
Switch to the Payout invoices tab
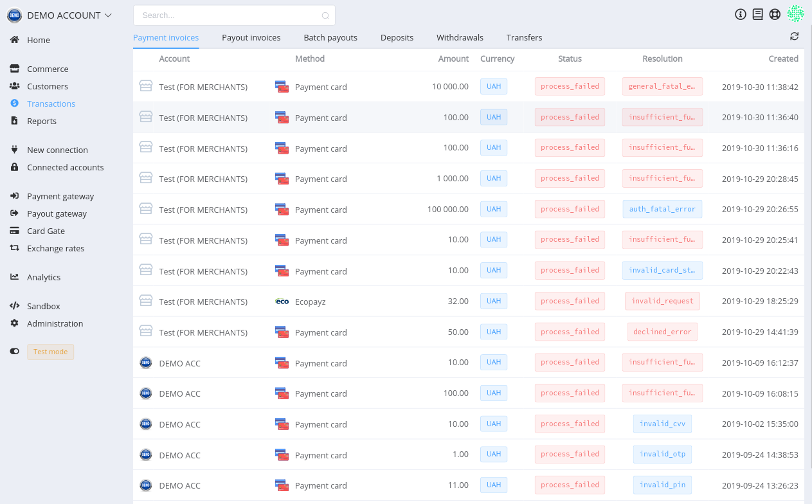[251, 38]
